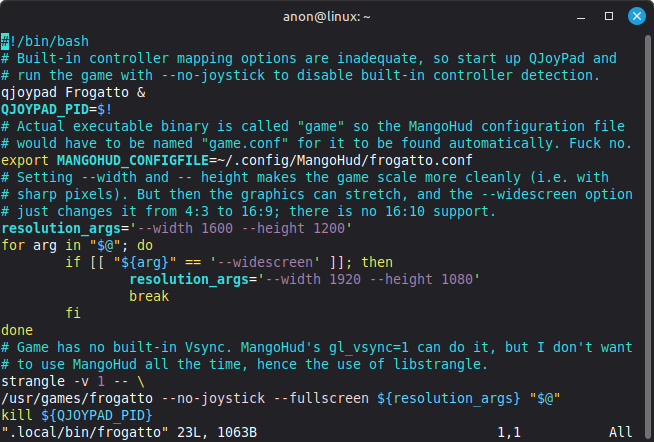Click the 'kill ${QJOYPAD_PID}' line

[x=77, y=415]
